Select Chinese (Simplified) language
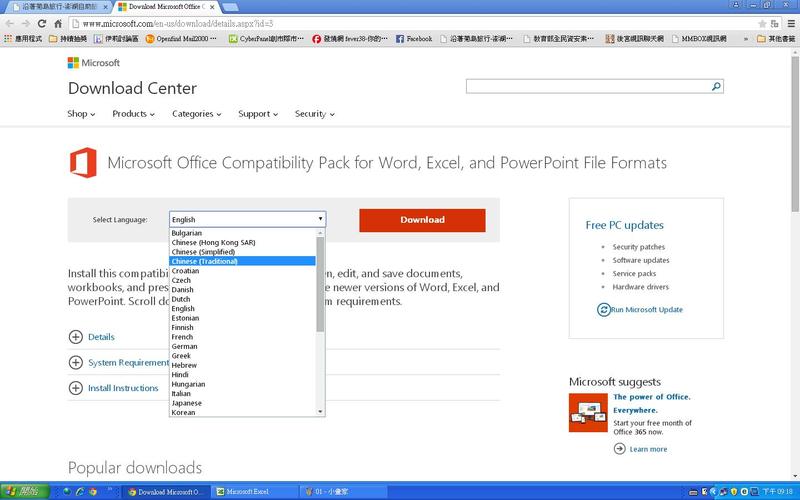 tap(242, 252)
